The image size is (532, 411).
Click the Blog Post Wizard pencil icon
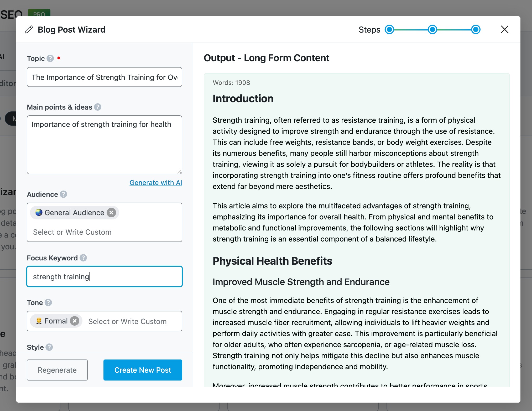coord(29,29)
